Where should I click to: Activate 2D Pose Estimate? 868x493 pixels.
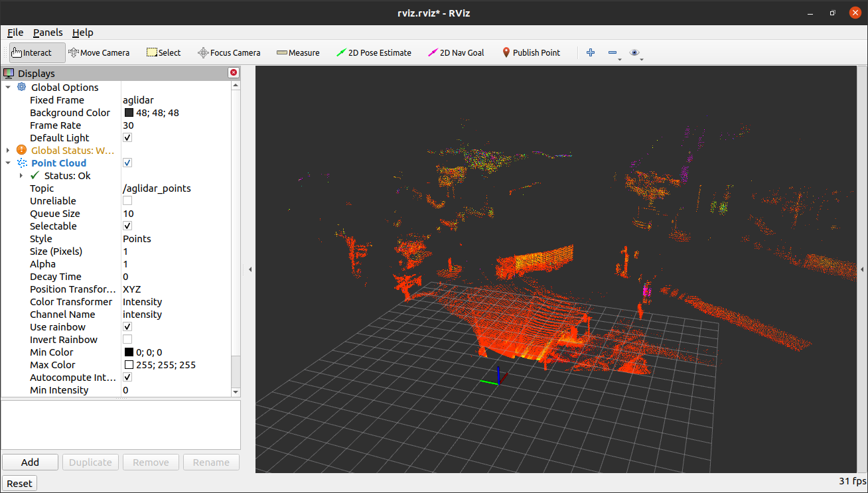pyautogui.click(x=374, y=52)
